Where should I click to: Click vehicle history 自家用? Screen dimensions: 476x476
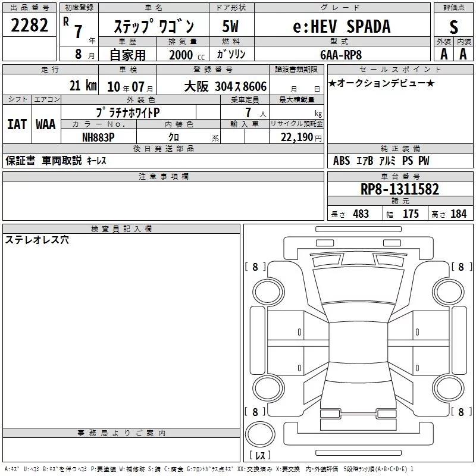click(x=127, y=55)
